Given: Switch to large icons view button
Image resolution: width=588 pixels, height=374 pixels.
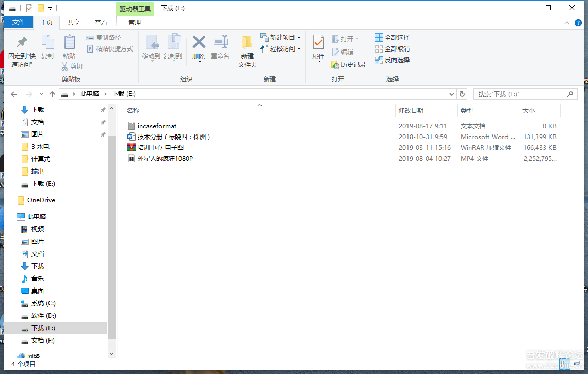Looking at the screenshot, I should click(x=576, y=363).
